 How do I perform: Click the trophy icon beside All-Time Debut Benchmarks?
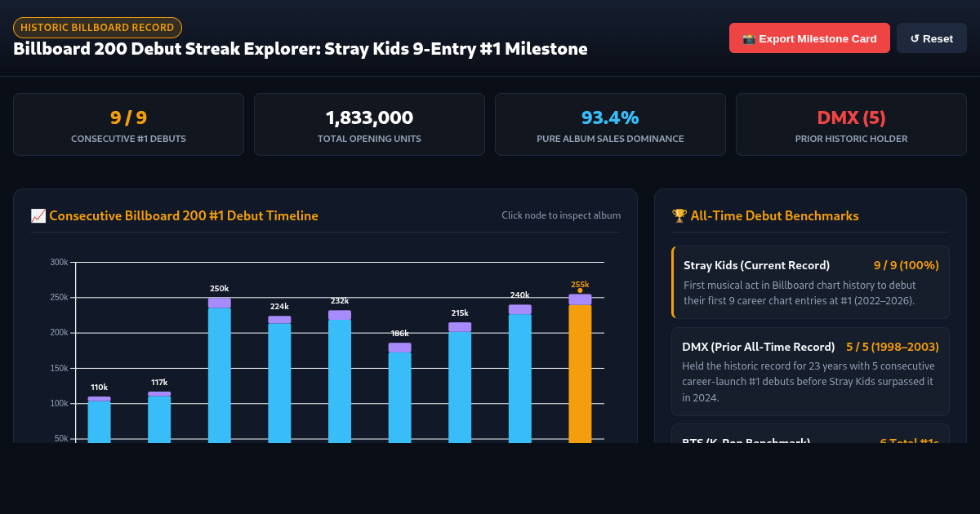tap(679, 215)
